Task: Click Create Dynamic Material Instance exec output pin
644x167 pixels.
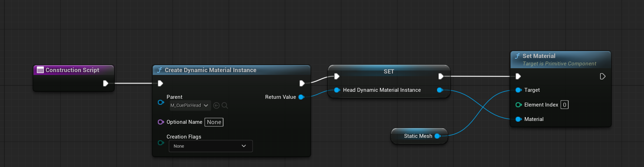Action: click(x=302, y=83)
